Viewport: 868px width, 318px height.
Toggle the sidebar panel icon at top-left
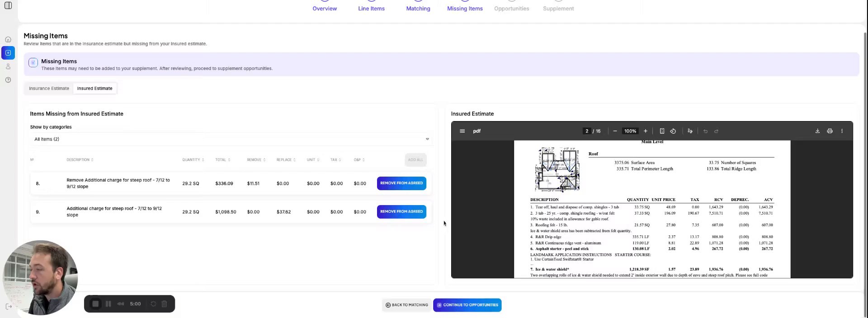coord(8,5)
